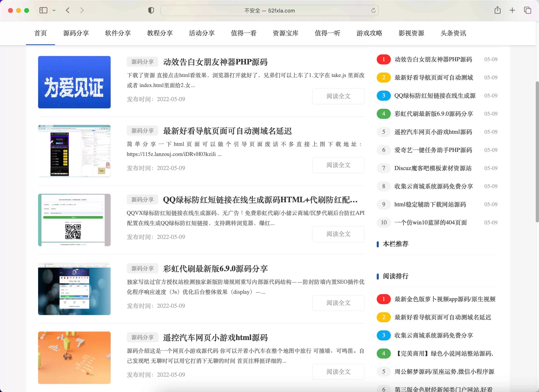This screenshot has width=539, height=392.
Task: Click 阅读全文 for QQ绿标防红 article
Action: [338, 234]
